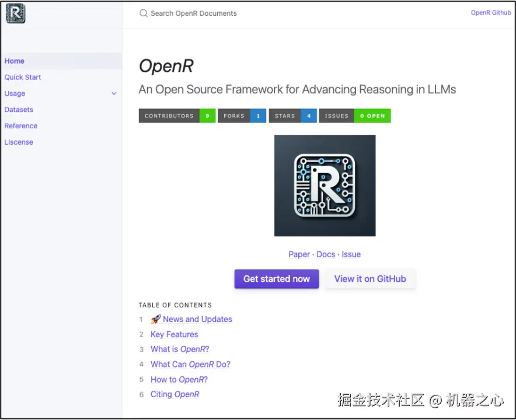Image resolution: width=516 pixels, height=420 pixels.
Task: Jump to News and Updates section
Action: (x=197, y=319)
